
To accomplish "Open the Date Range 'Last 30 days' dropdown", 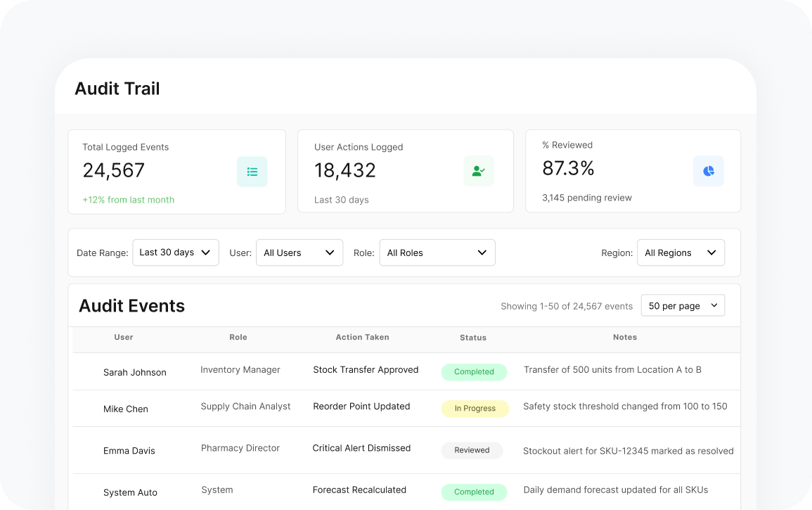I will [x=175, y=253].
